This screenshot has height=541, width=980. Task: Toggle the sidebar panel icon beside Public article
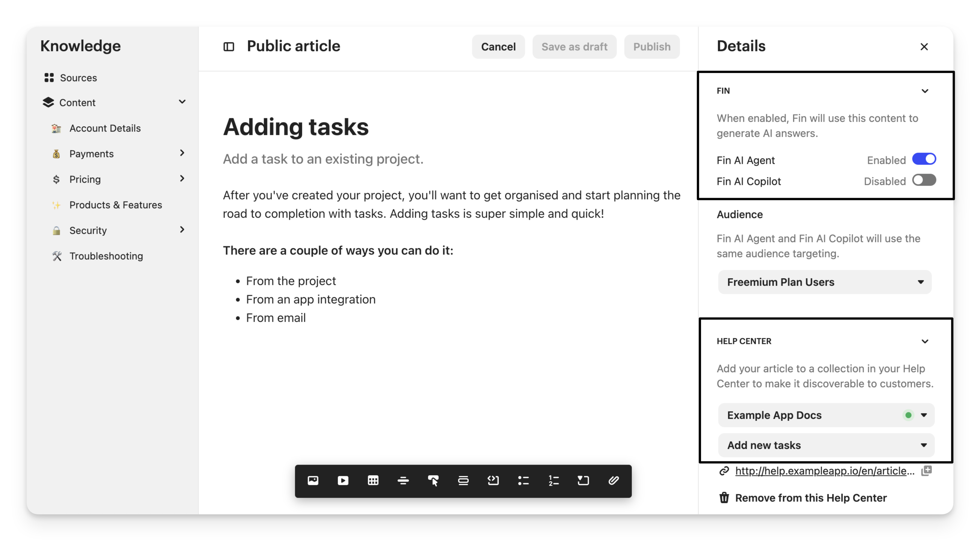tap(229, 47)
